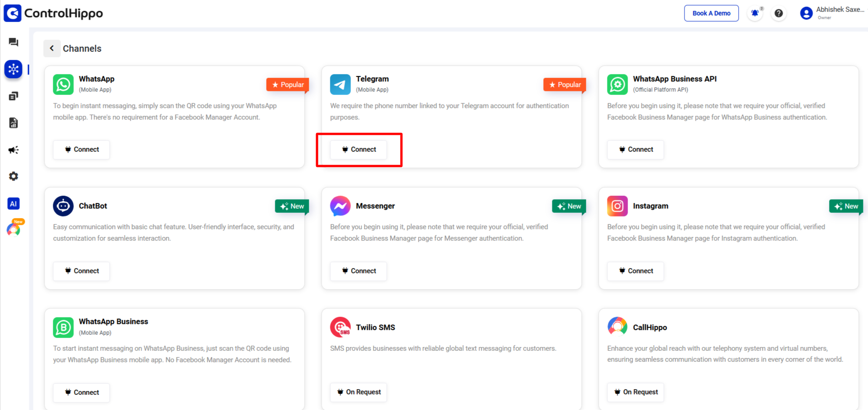The width and height of the screenshot is (868, 410).
Task: Click the ControlHippo logo
Action: tap(53, 13)
